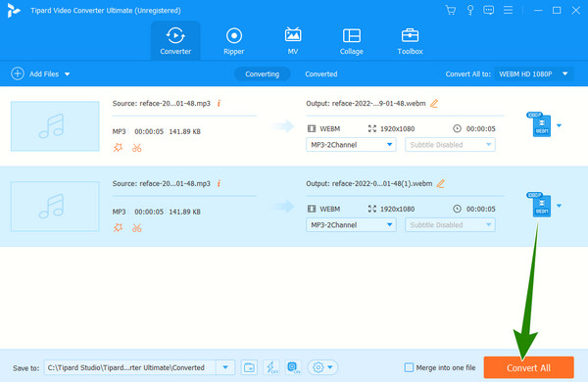Click first file's 1920x1080 resolution icon

[x=372, y=128]
